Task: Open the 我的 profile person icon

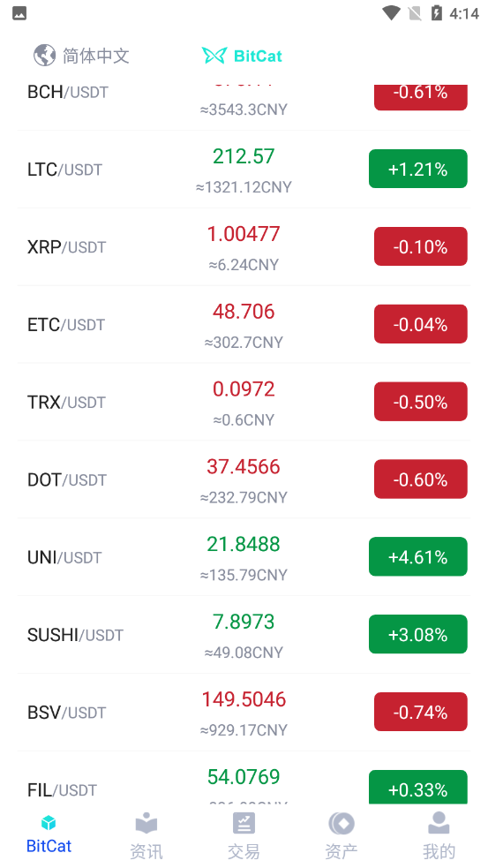Action: pyautogui.click(x=439, y=823)
